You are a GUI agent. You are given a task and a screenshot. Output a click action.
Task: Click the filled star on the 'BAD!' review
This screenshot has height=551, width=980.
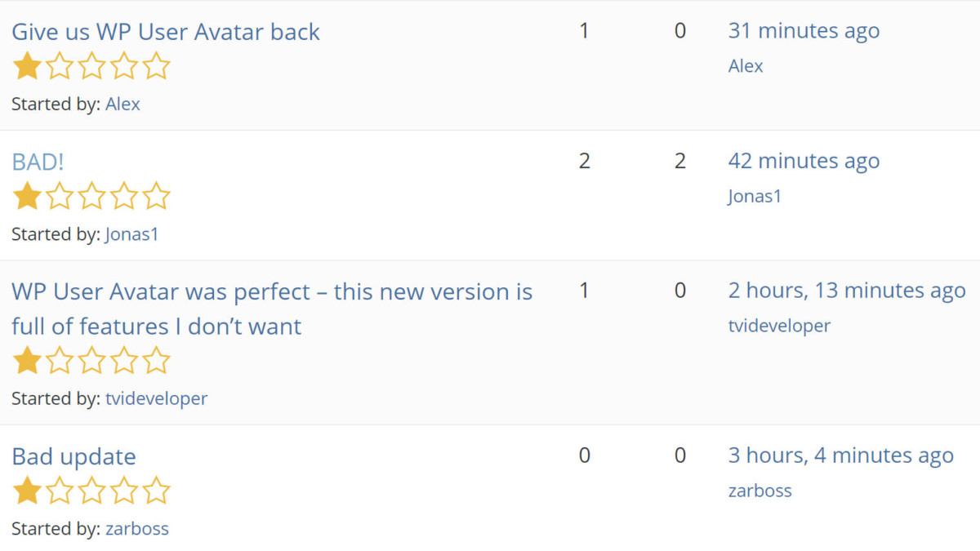coord(27,196)
